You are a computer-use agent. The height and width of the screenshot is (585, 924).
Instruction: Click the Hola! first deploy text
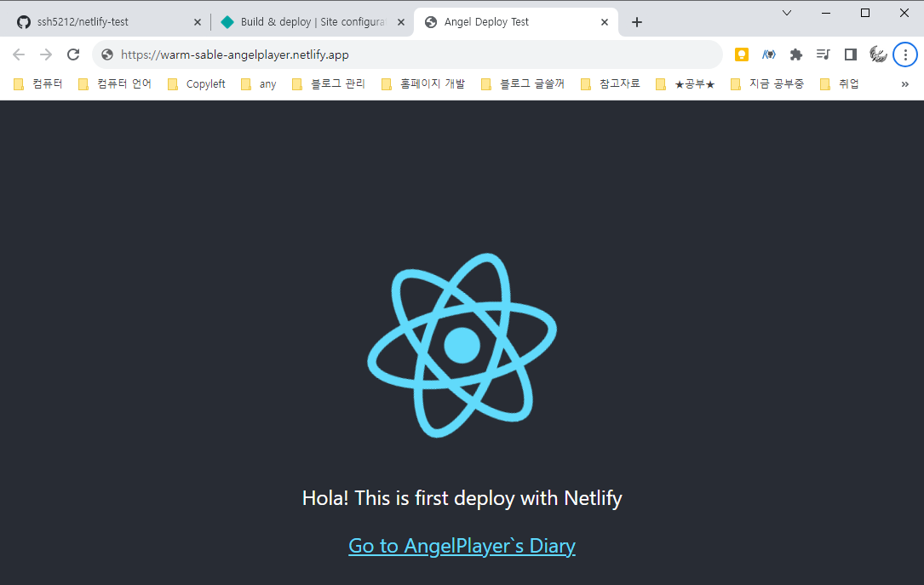pyautogui.click(x=462, y=498)
